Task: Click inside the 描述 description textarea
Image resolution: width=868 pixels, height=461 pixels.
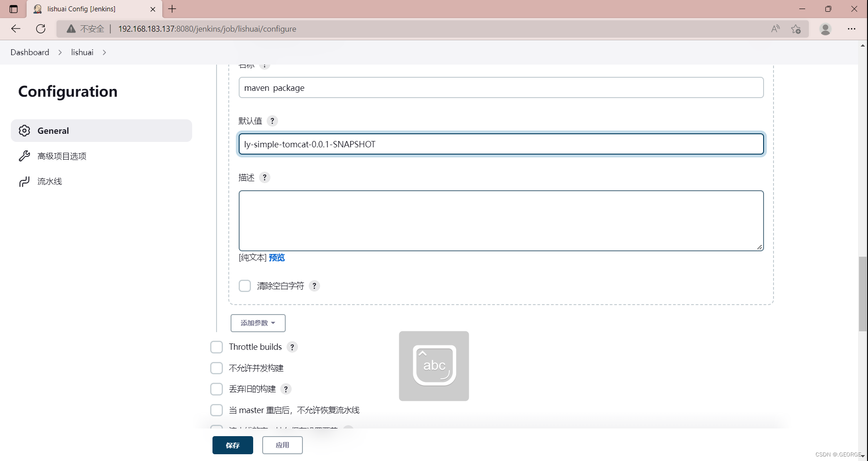Action: point(501,221)
